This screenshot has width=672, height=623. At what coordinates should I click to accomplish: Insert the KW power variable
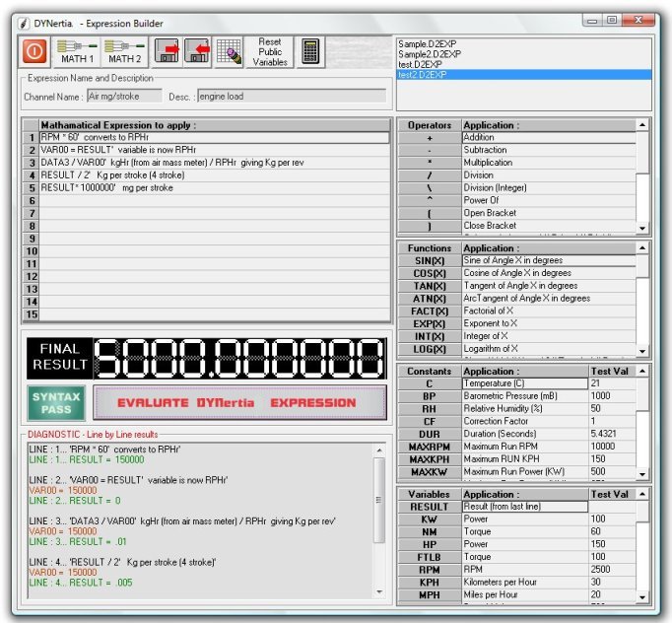click(x=430, y=519)
